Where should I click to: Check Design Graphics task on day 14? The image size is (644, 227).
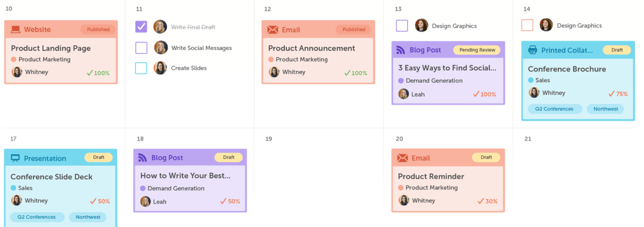(x=527, y=25)
